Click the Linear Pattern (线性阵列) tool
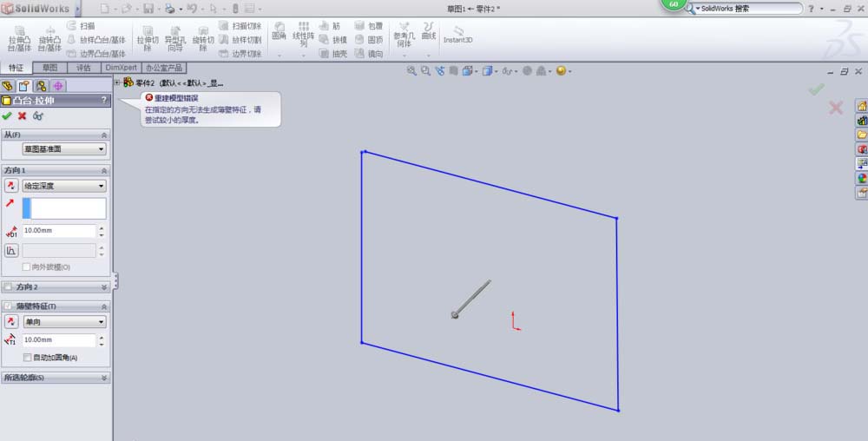The image size is (868, 441). [303, 35]
